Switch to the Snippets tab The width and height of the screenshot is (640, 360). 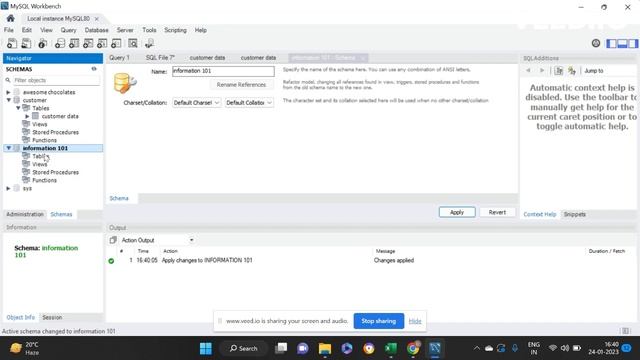pyautogui.click(x=575, y=214)
